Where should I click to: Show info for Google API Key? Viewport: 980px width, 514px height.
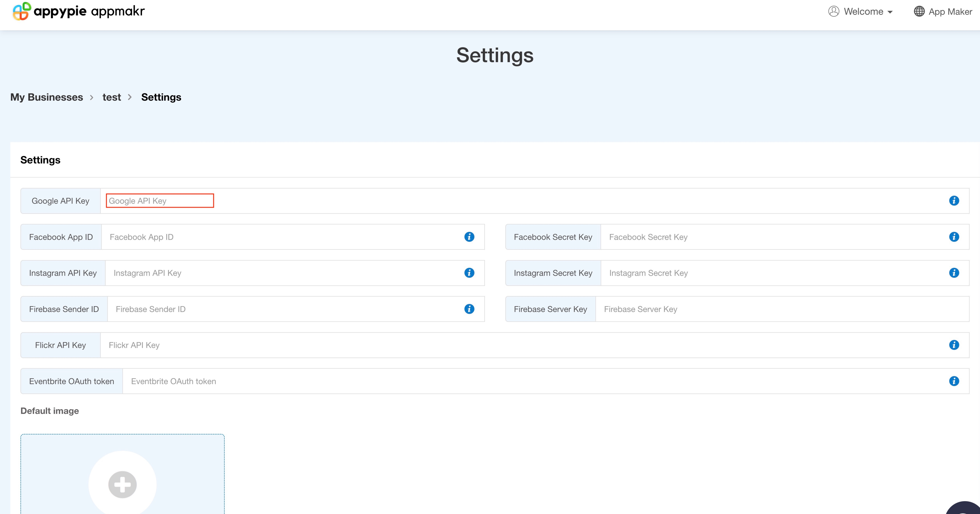click(x=954, y=201)
